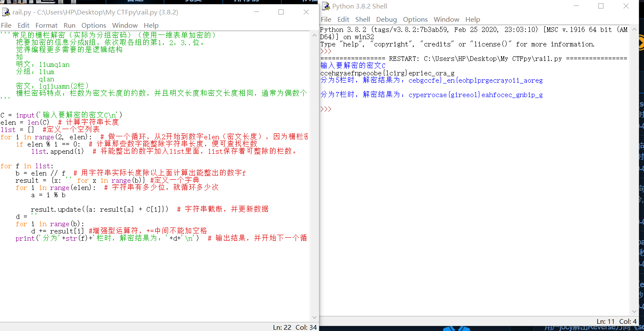Screen dimensions: 644x331
Task: Click 'Col: 34' in editor status bar
Action: pos(305,327)
